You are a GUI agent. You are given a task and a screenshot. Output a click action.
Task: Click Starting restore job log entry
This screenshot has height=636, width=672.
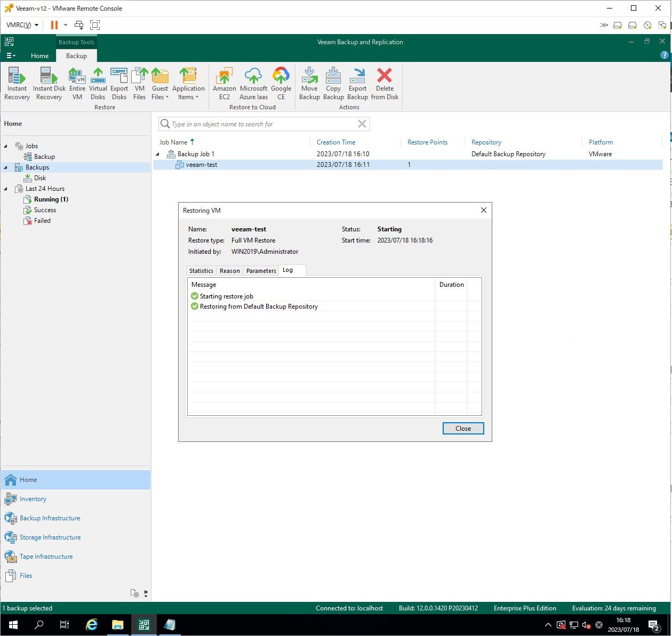pyautogui.click(x=226, y=296)
